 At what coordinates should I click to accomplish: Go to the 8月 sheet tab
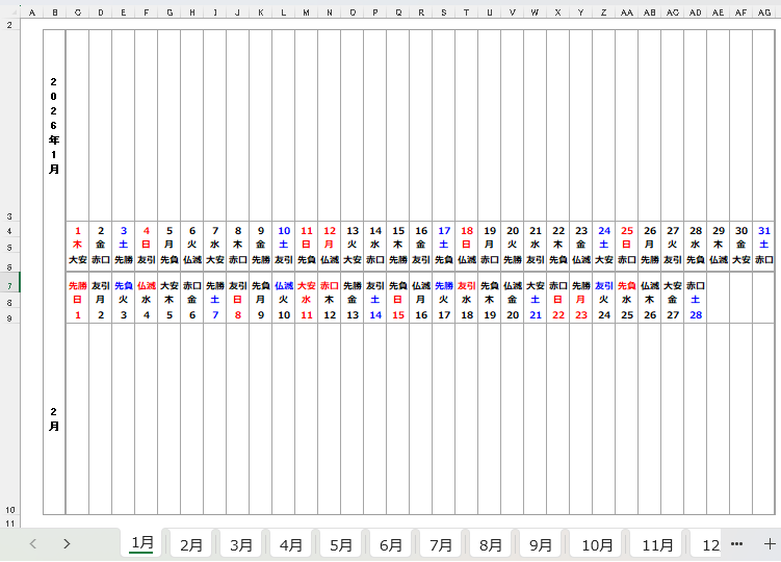click(x=491, y=545)
